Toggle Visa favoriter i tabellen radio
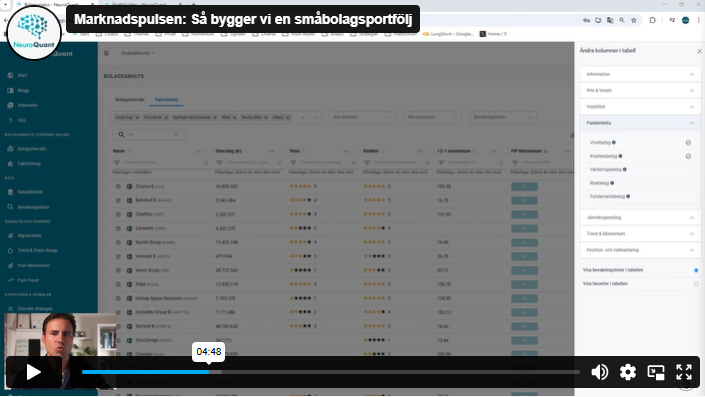The image size is (705, 397). tap(696, 284)
